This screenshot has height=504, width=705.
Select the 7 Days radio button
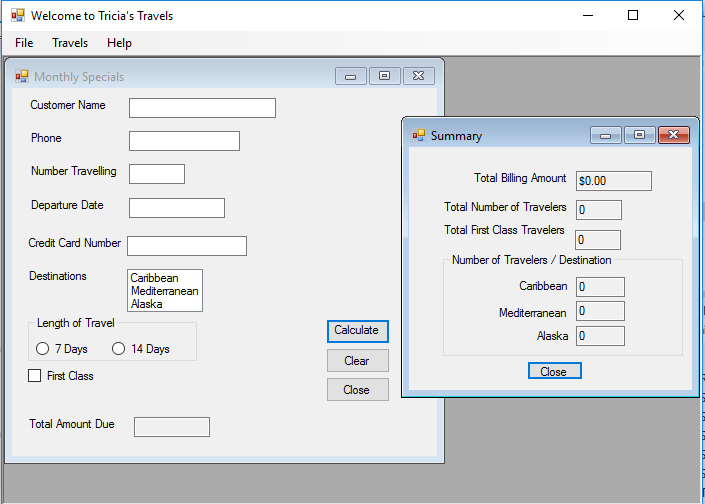coord(43,349)
